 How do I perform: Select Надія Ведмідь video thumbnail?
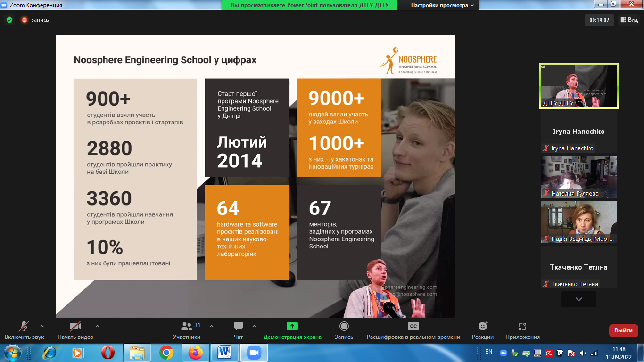pyautogui.click(x=579, y=222)
